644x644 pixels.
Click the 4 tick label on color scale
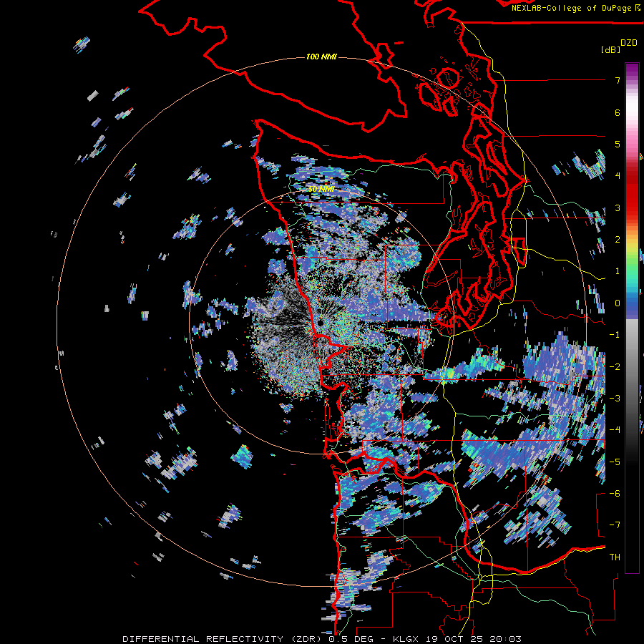618,176
